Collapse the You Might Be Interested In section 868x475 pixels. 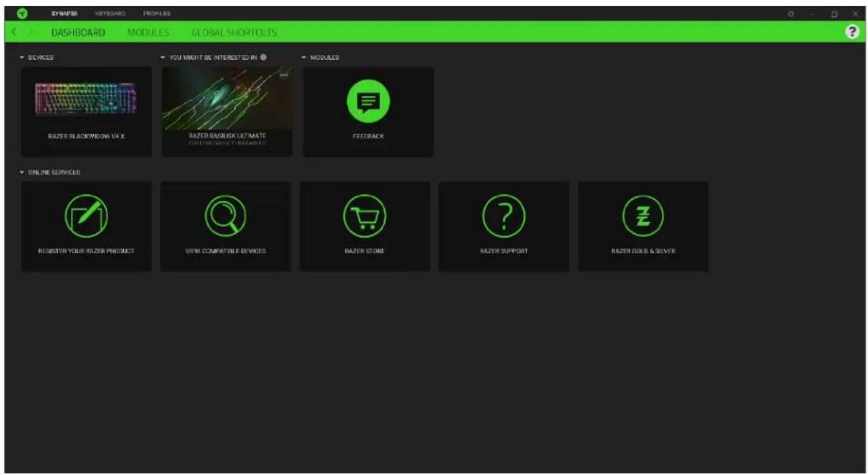pyautogui.click(x=163, y=58)
